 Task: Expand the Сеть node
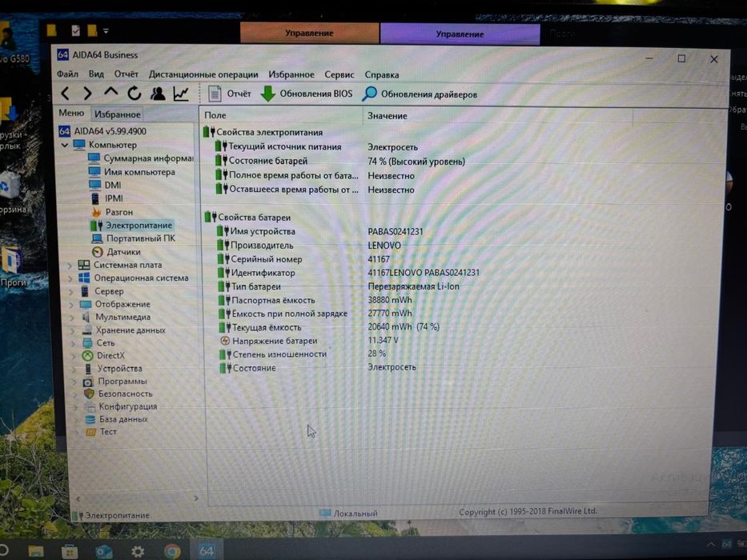click(x=74, y=343)
